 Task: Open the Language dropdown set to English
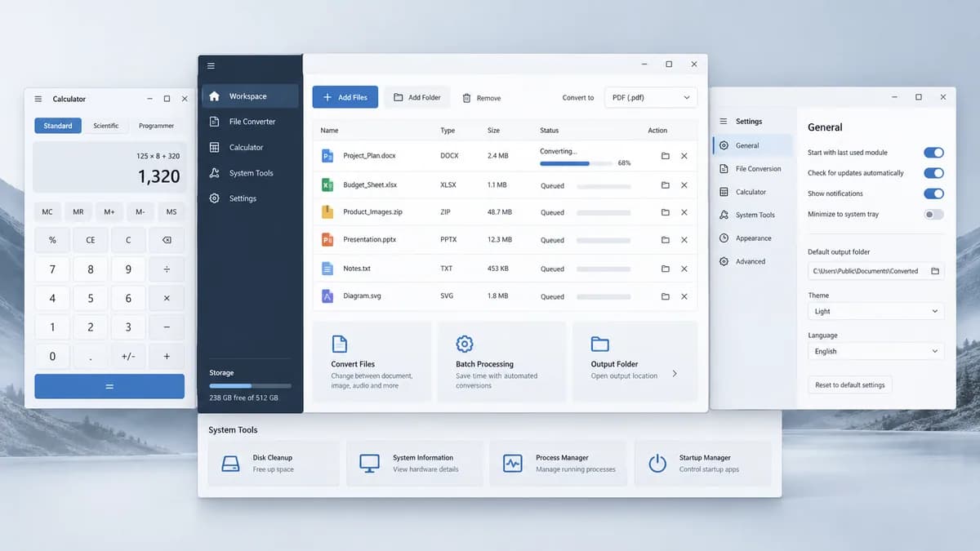point(875,351)
